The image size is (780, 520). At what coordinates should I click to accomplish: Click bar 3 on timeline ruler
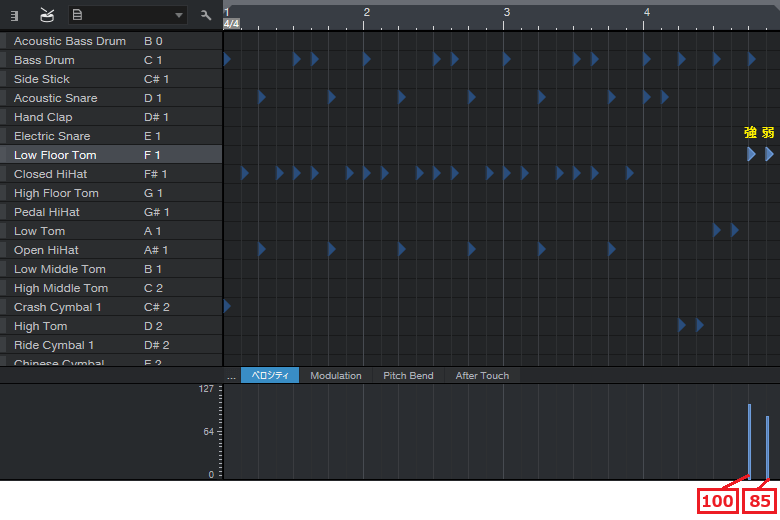pos(505,14)
